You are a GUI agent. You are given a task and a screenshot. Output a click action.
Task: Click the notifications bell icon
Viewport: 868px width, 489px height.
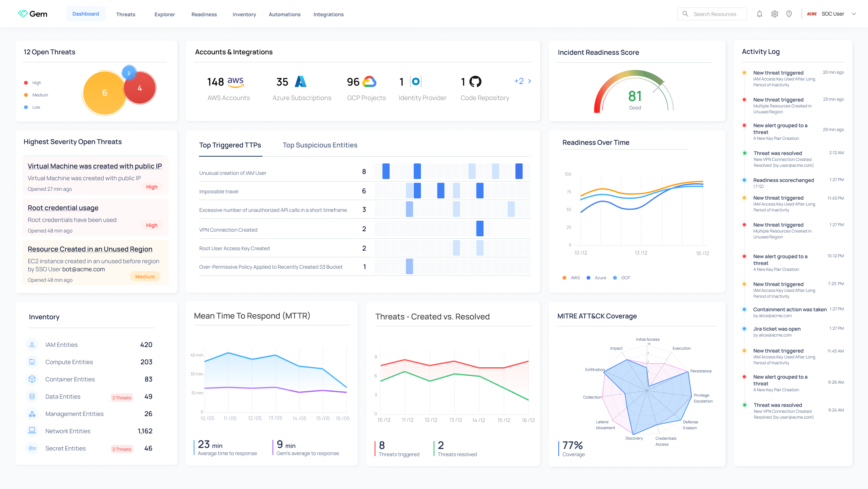pyautogui.click(x=759, y=14)
